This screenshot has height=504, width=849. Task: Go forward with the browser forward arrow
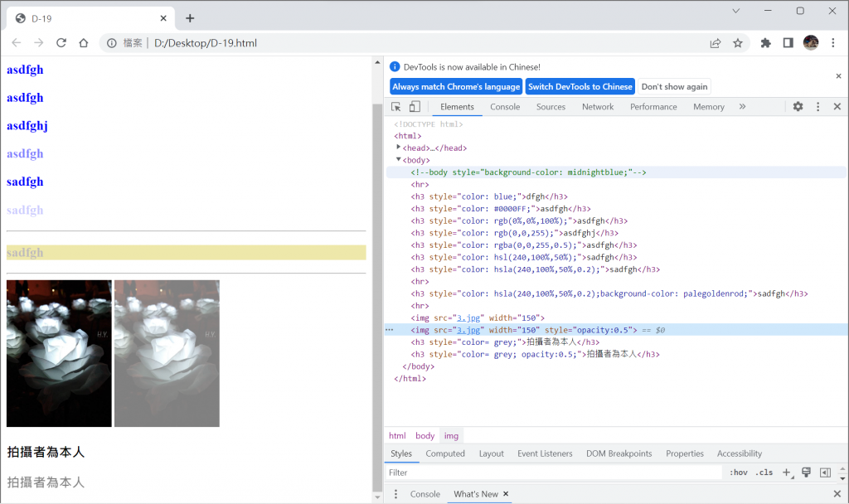coord(38,43)
